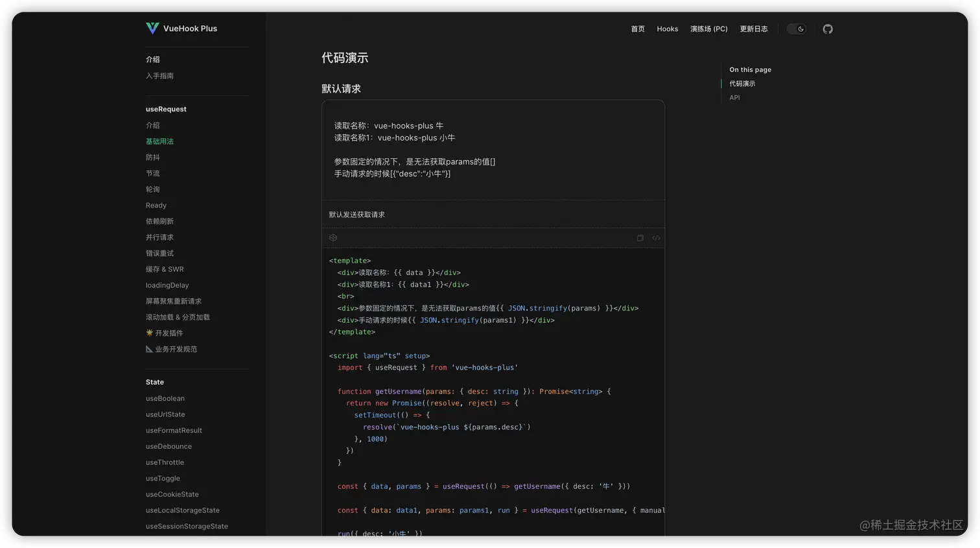Open 入手指南 in the sidebar
This screenshot has width=980, height=548.
pyautogui.click(x=159, y=76)
